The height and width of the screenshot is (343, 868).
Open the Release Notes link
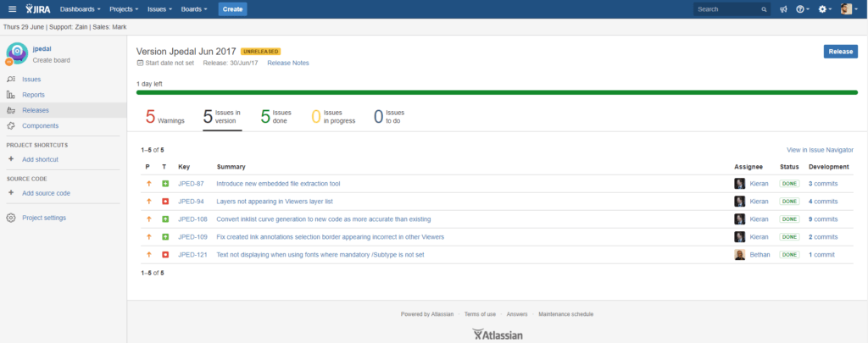pos(288,63)
